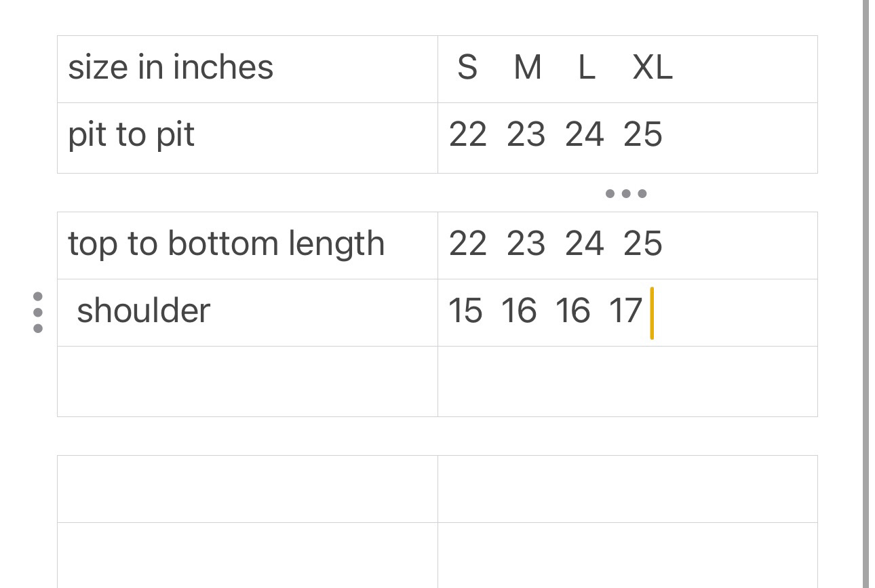Click bottom-left empty cell of lower table
The height and width of the screenshot is (588, 875).
(x=247, y=555)
